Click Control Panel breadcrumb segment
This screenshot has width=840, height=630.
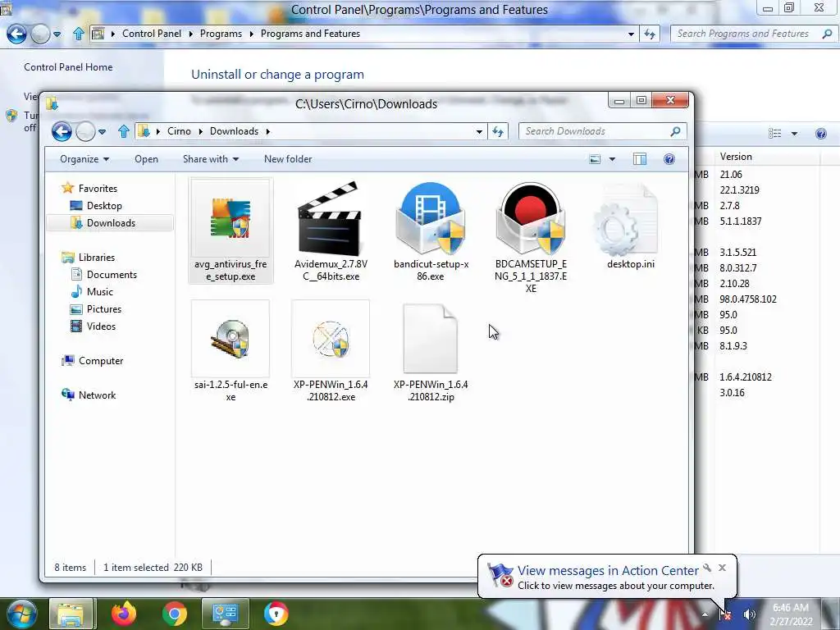(x=152, y=34)
